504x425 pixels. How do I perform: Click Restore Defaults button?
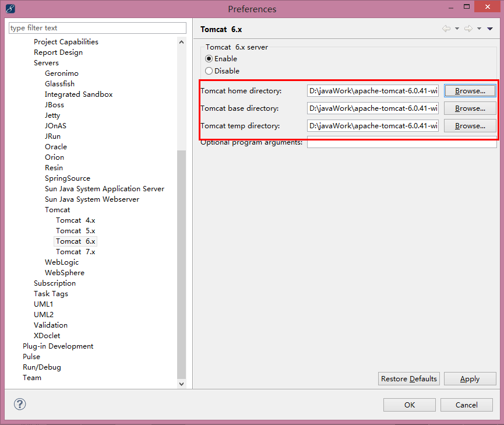click(409, 379)
